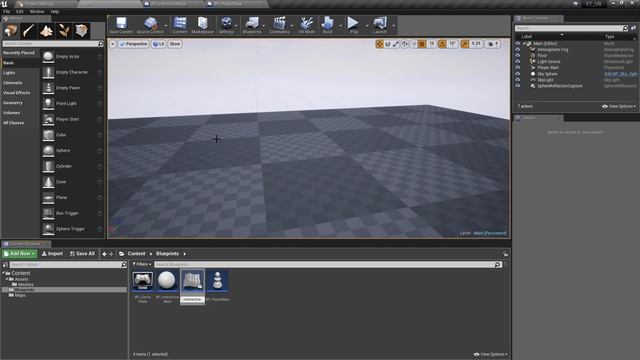This screenshot has height=360, width=640.
Task: Click the Launch toolbar icon
Action: [380, 23]
